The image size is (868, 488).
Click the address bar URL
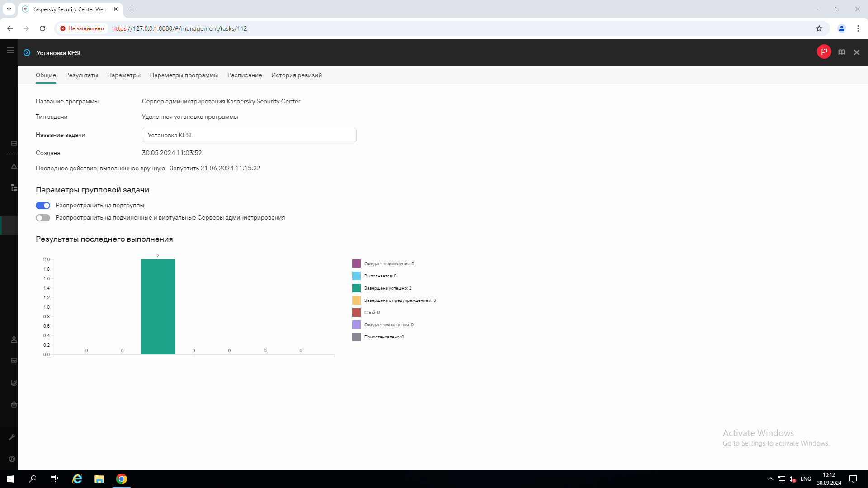(x=179, y=28)
